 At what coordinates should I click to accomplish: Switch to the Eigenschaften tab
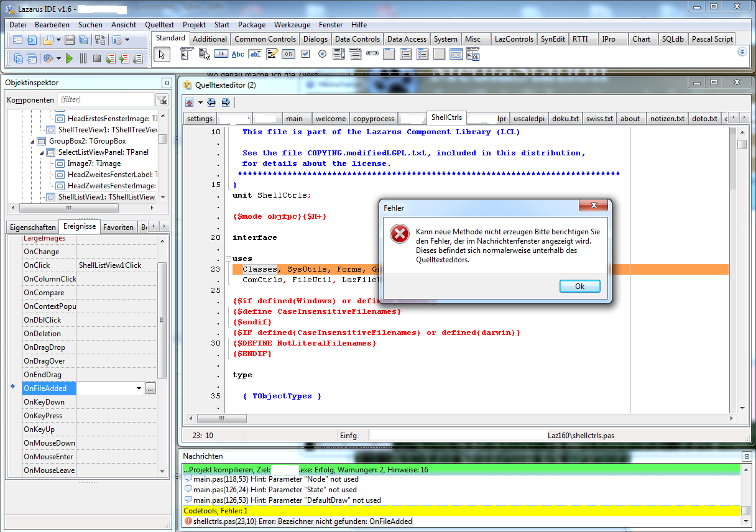(x=32, y=227)
